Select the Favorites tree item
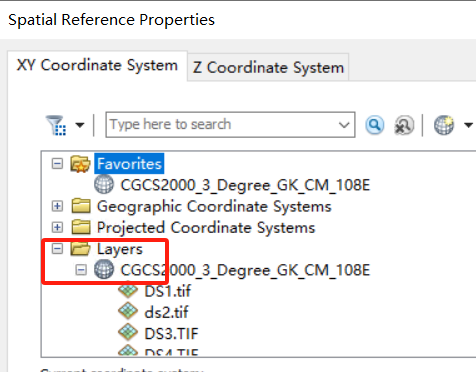This screenshot has width=476, height=372. tap(129, 164)
